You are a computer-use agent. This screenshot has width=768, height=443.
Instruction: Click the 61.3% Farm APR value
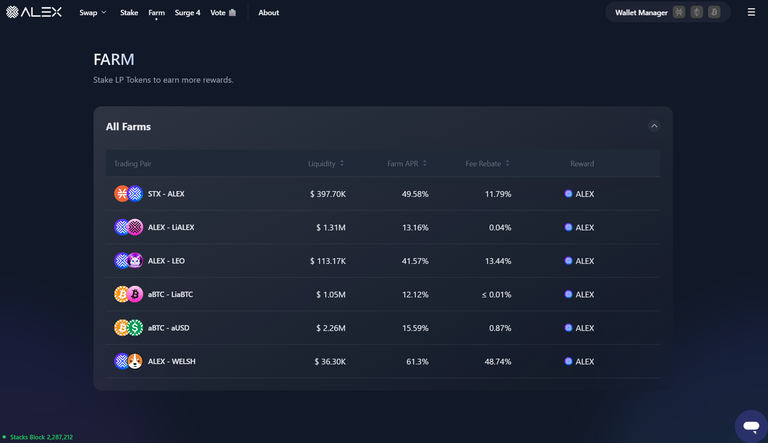[x=417, y=362]
